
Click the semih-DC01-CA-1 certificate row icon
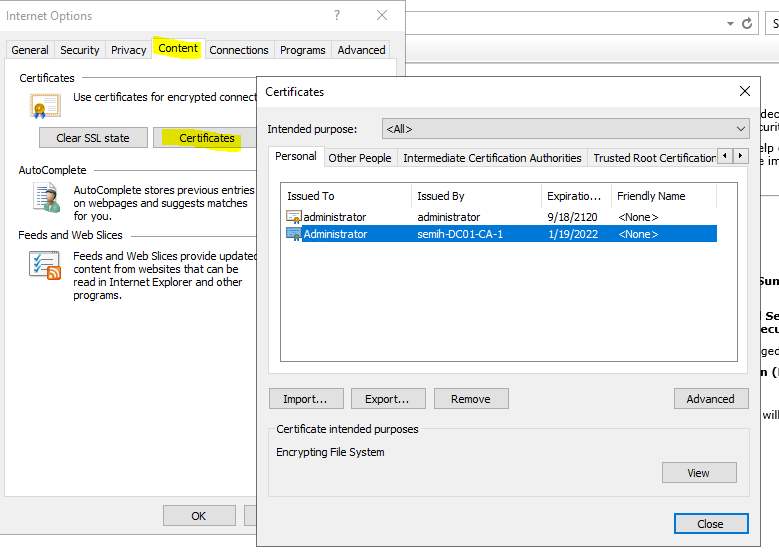[x=294, y=234]
